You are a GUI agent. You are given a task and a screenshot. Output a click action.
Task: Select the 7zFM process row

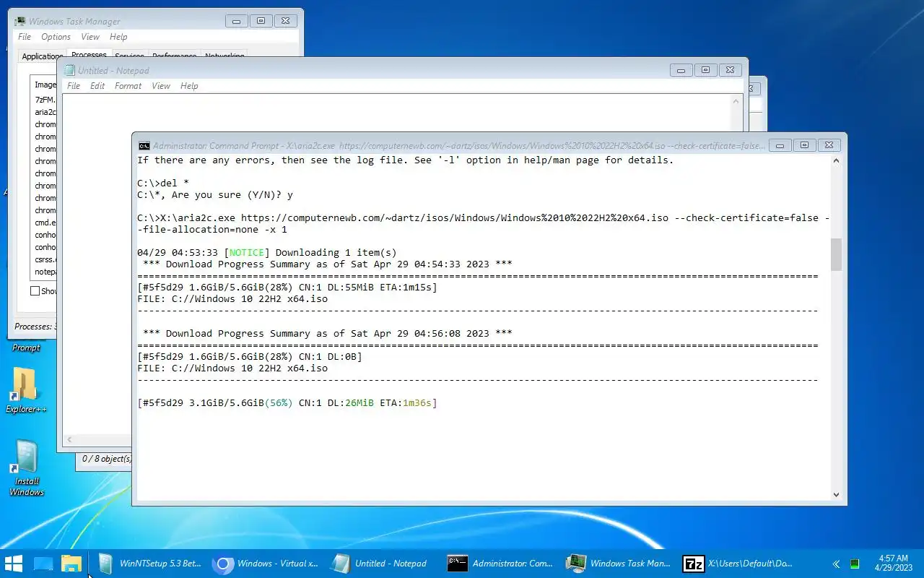(45, 100)
